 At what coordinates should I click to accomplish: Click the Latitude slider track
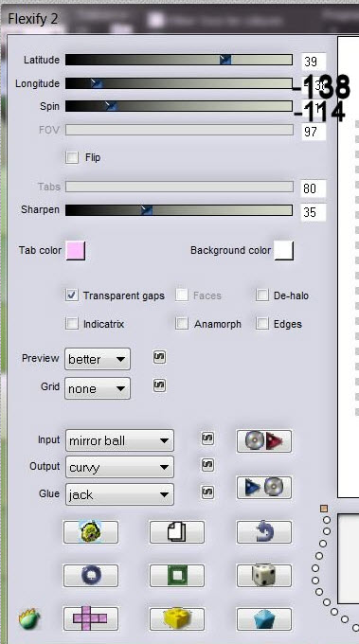(x=179, y=60)
